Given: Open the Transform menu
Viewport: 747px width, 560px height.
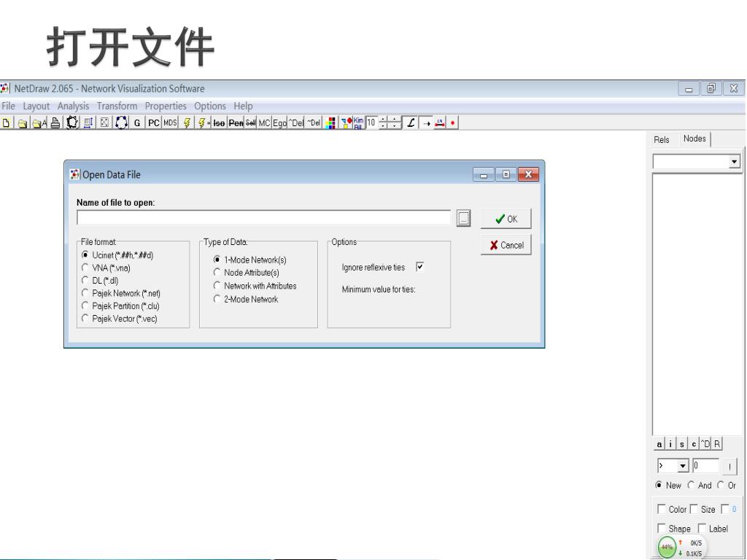Looking at the screenshot, I should 117,106.
